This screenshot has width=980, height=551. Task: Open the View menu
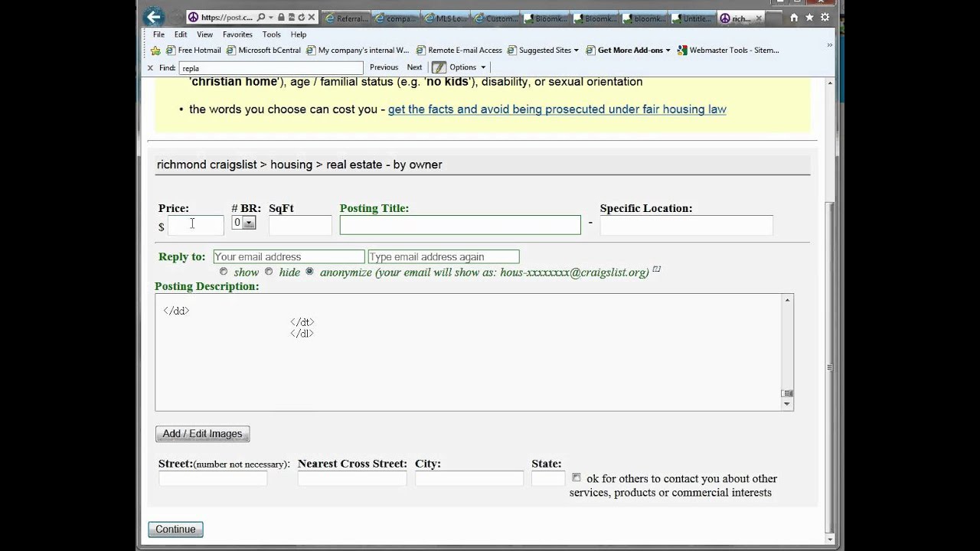[204, 34]
